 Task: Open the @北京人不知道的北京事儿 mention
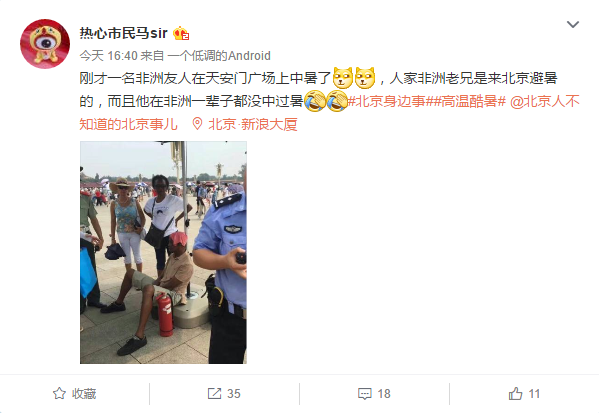(545, 101)
